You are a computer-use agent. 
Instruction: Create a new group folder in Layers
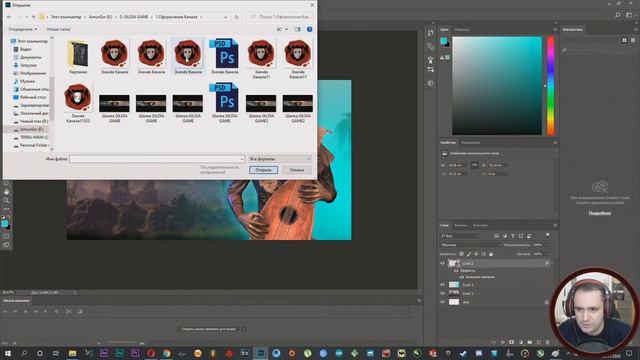pyautogui.click(x=530, y=342)
